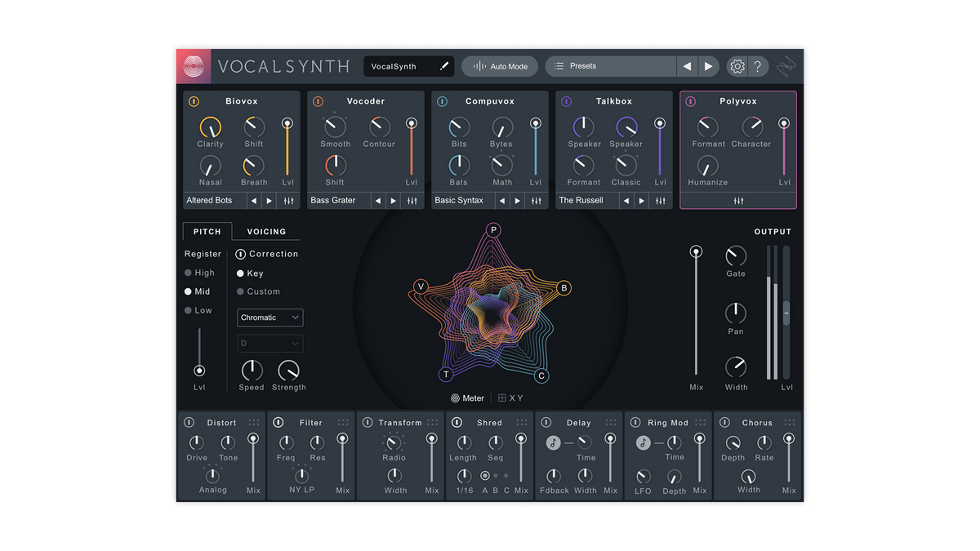The height and width of the screenshot is (551, 980).
Task: Click the iZotope logo icon
Action: [x=194, y=66]
